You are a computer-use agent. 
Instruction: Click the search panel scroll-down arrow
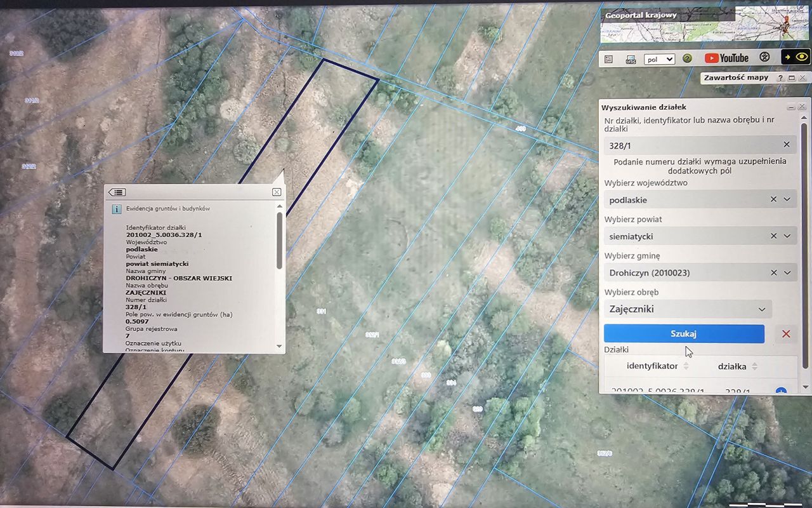804,387
